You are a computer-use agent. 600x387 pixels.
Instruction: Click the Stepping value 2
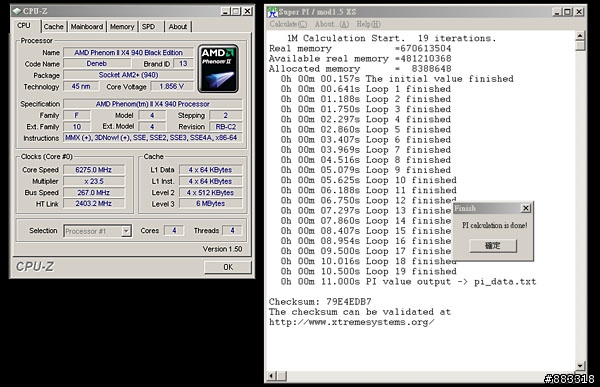(x=226, y=115)
